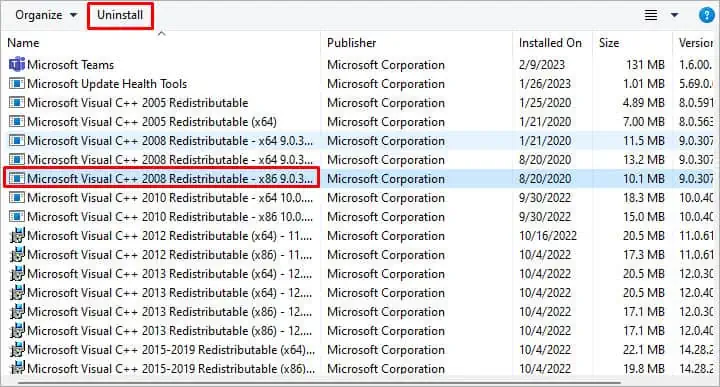Expand the view options dropdown arrow

tap(675, 15)
